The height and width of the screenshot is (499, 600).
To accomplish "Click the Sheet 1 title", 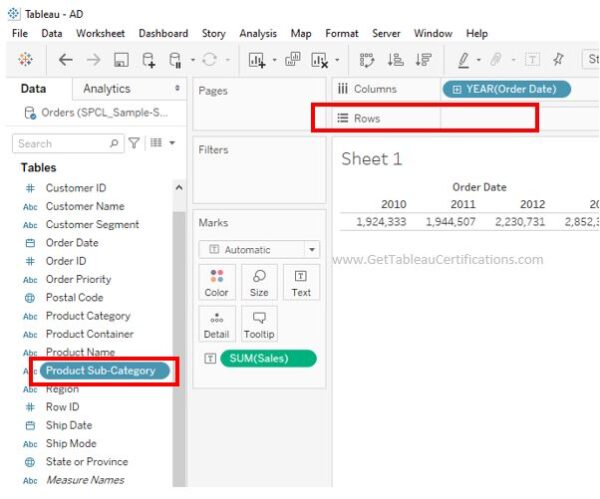I will tap(372, 159).
